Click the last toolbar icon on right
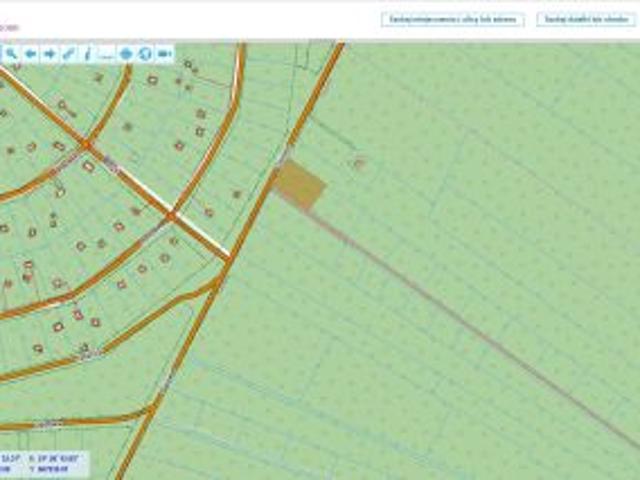The width and height of the screenshot is (640, 480). (x=164, y=54)
